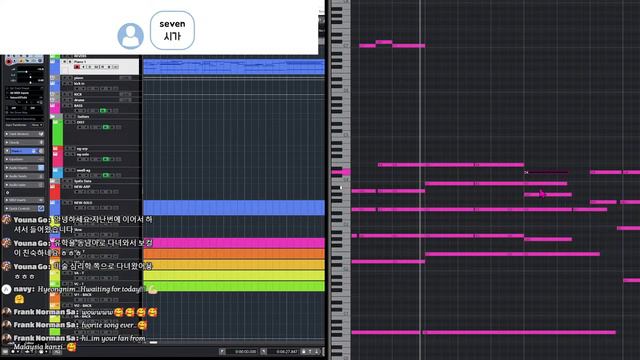Screen dimensions: 640x360
Task: Mute the Piano 1 track
Action: [x=64, y=62]
